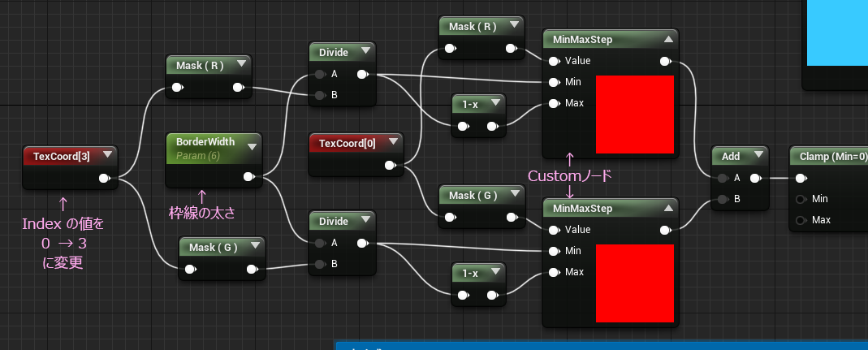This screenshot has width=868, height=350.
Task: Click input pin of Mask (G) below TexCoord[0]
Action: 450,217
